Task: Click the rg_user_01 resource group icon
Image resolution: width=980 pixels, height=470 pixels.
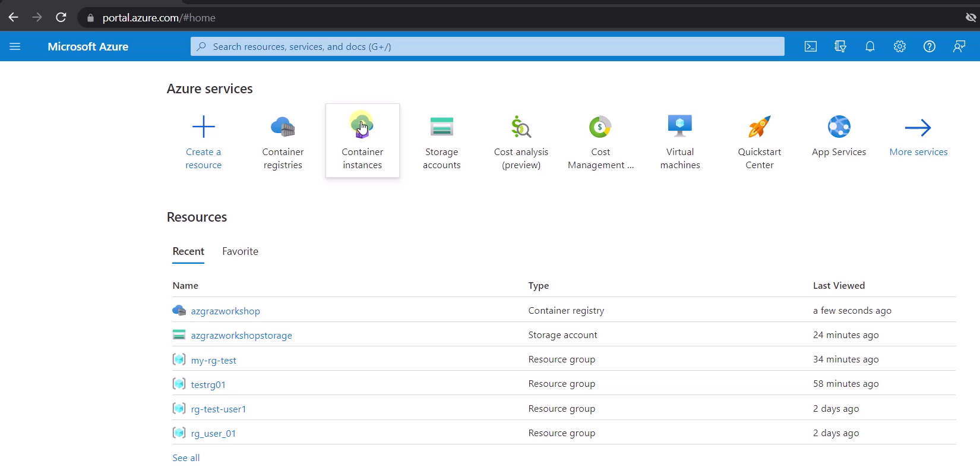Action: 179,433
